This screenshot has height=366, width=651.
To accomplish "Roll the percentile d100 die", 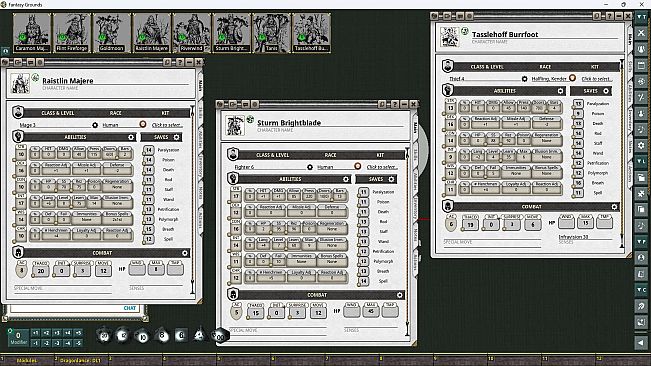I will coord(220,335).
